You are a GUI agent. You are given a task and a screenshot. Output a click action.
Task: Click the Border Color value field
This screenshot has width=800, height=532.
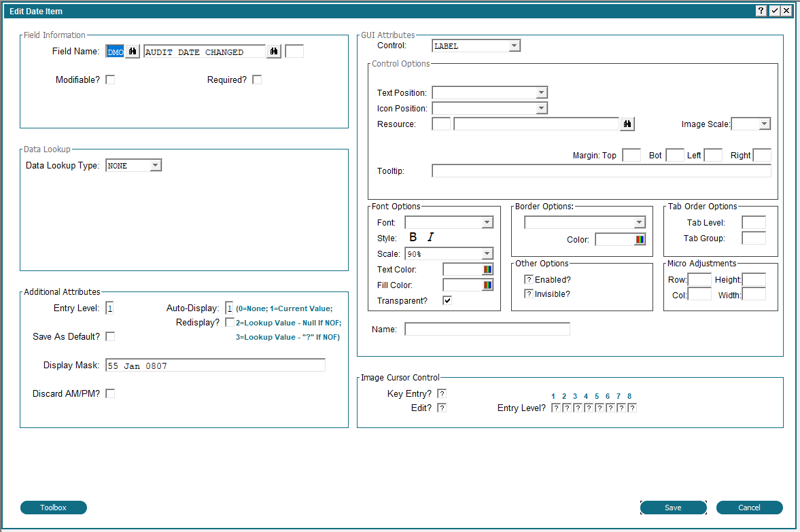pyautogui.click(x=615, y=239)
